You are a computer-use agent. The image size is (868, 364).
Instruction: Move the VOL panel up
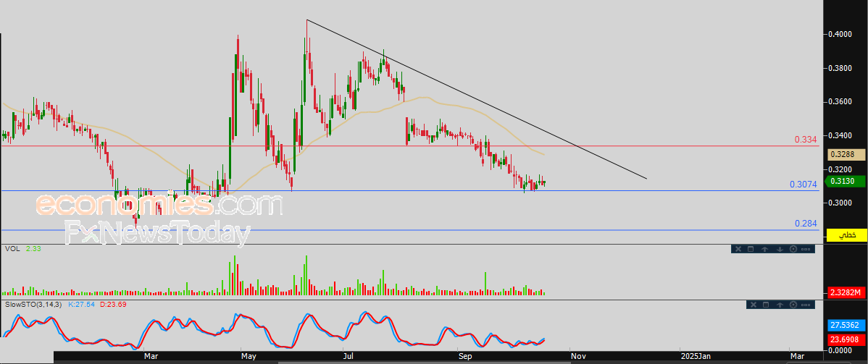pyautogui.click(x=765, y=249)
